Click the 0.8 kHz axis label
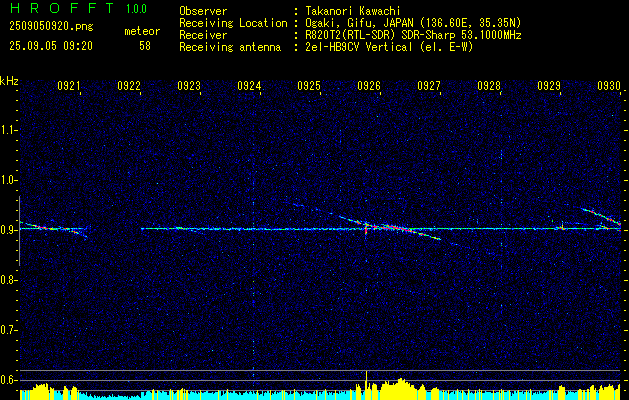The width and height of the screenshot is (629, 400). [x=8, y=280]
